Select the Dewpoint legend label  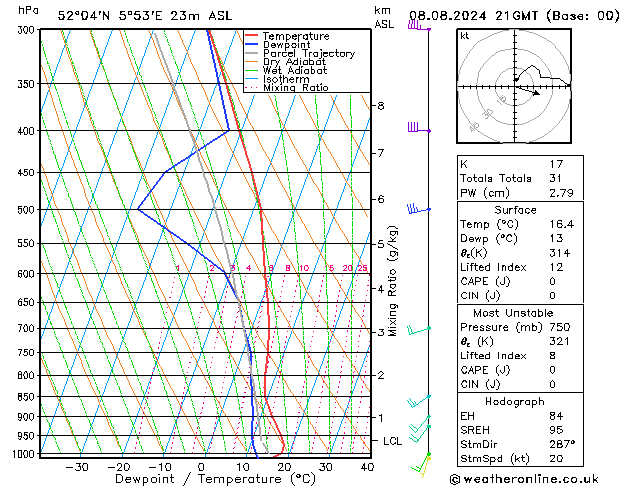[x=286, y=45]
